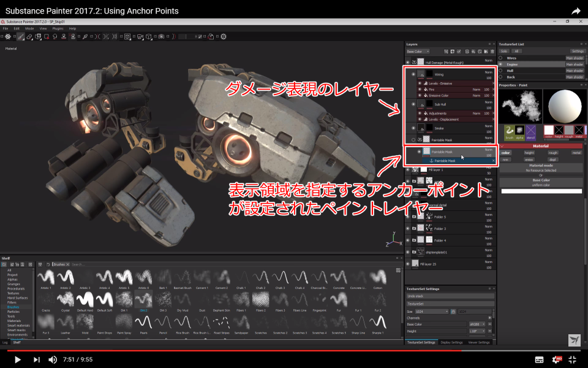Toggle the emiss channel button
The image size is (588, 368).
tap(529, 159)
